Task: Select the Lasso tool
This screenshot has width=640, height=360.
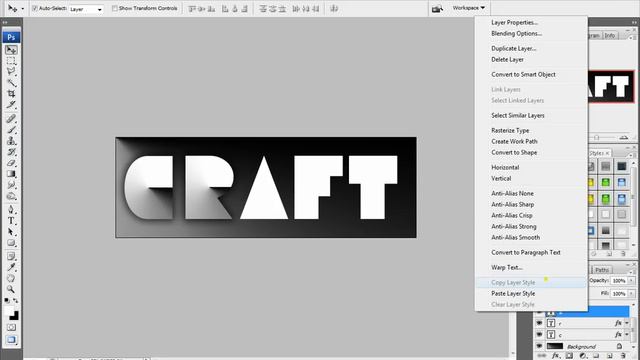Action: click(x=11, y=72)
